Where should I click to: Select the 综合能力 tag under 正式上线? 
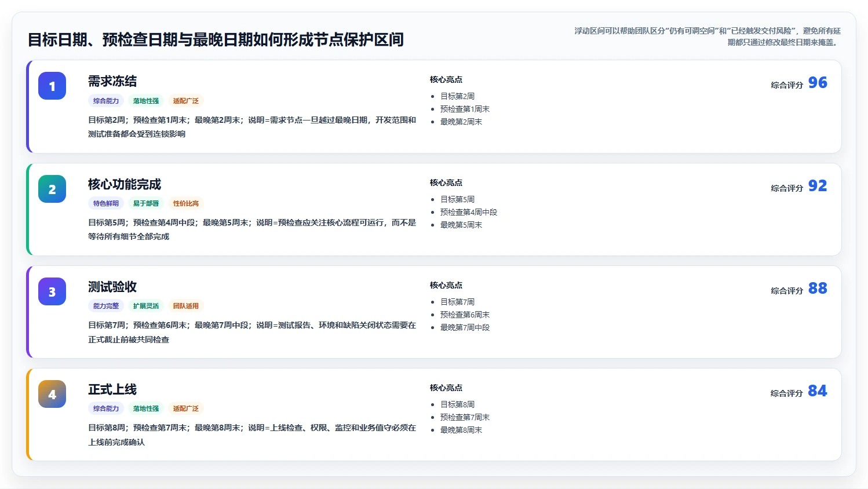[106, 408]
